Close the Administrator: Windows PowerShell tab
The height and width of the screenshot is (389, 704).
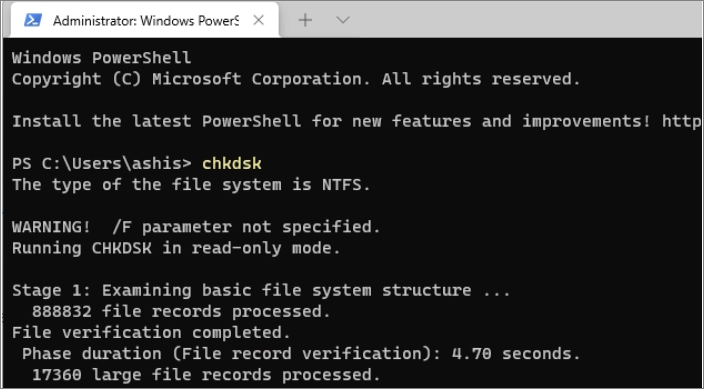click(259, 20)
